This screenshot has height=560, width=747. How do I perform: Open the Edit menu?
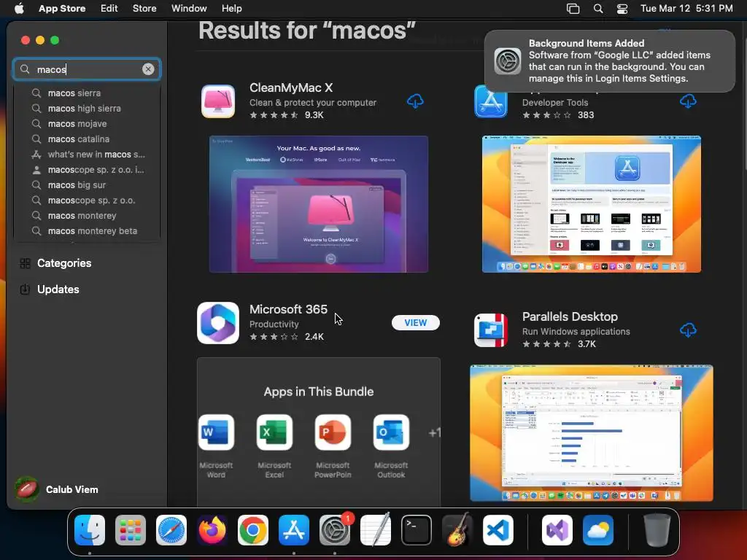click(x=109, y=8)
